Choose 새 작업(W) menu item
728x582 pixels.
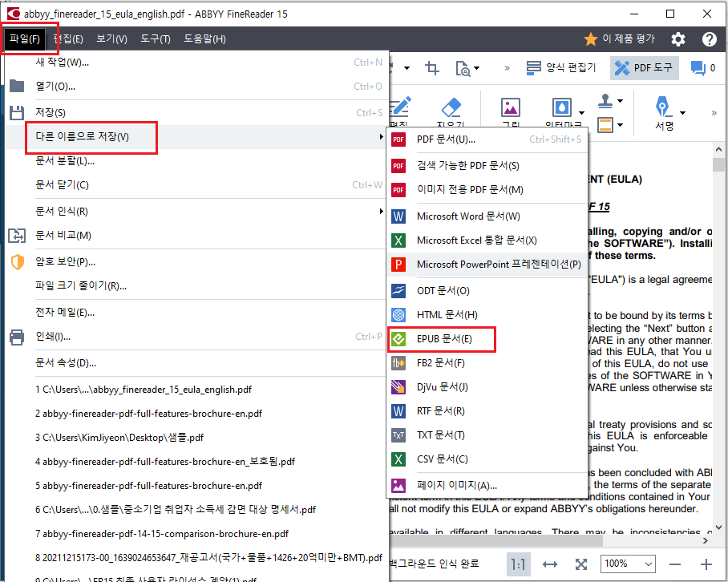(x=196, y=63)
